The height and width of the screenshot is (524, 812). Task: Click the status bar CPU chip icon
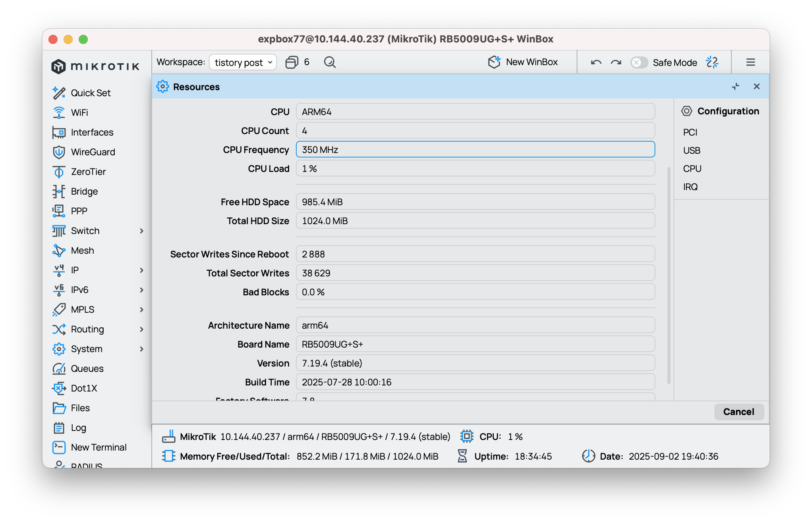pyautogui.click(x=467, y=437)
